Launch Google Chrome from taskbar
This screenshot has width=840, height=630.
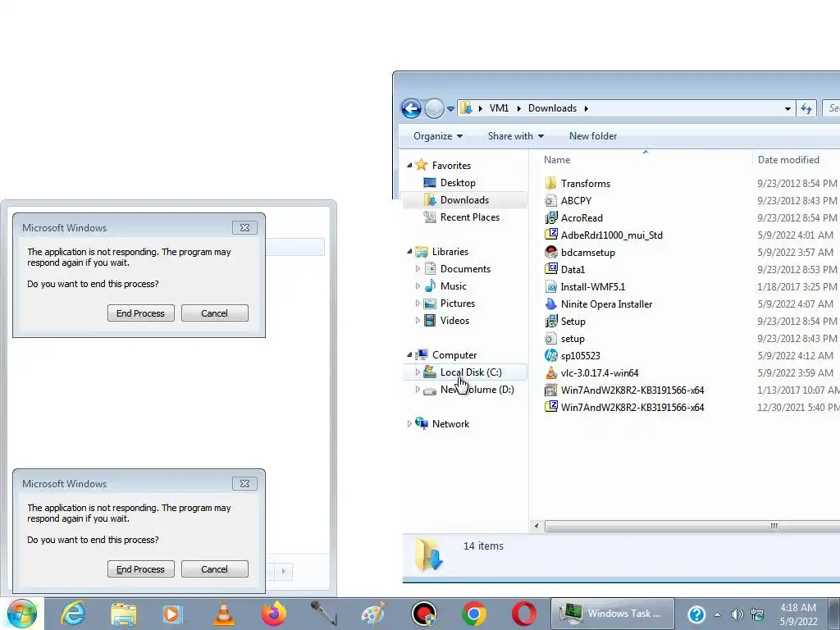tap(474, 614)
